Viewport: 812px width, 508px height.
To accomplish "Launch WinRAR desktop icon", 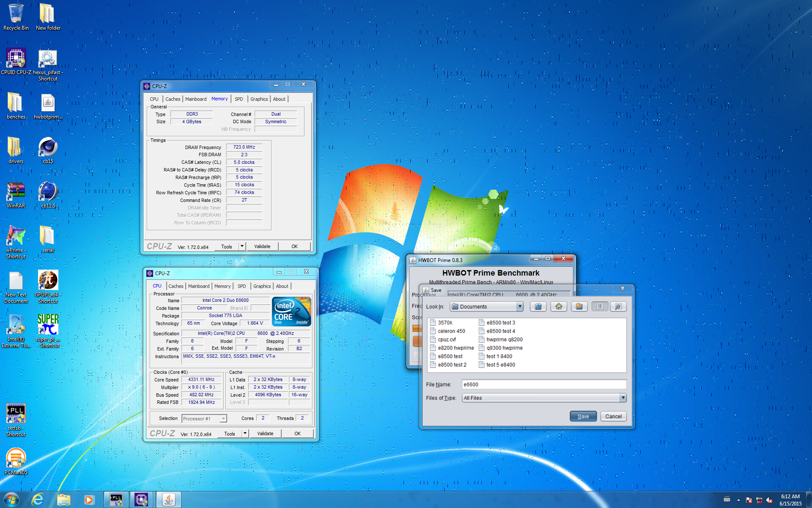I will click(x=16, y=195).
